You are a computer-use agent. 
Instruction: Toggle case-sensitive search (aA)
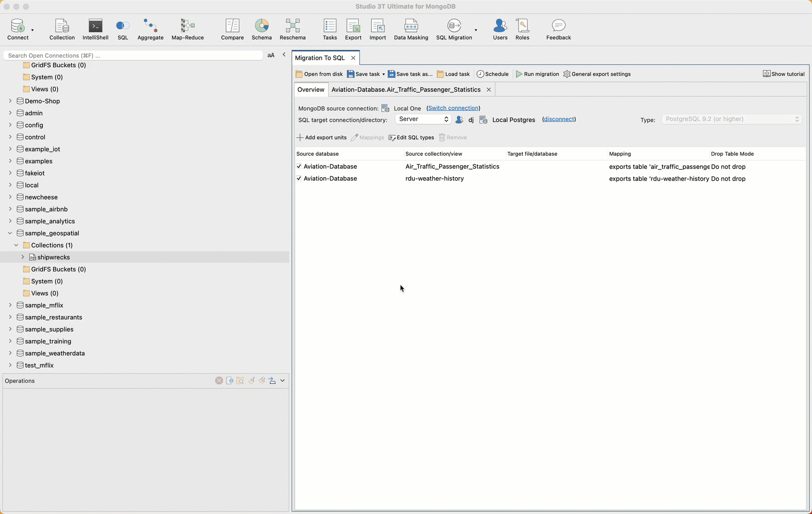tap(271, 55)
